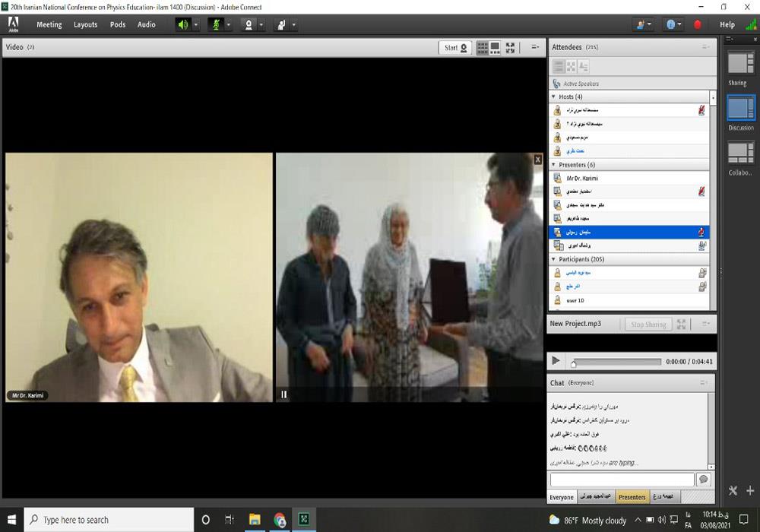Maximize the Video pod to full screen
760x532 pixels.
click(x=510, y=48)
